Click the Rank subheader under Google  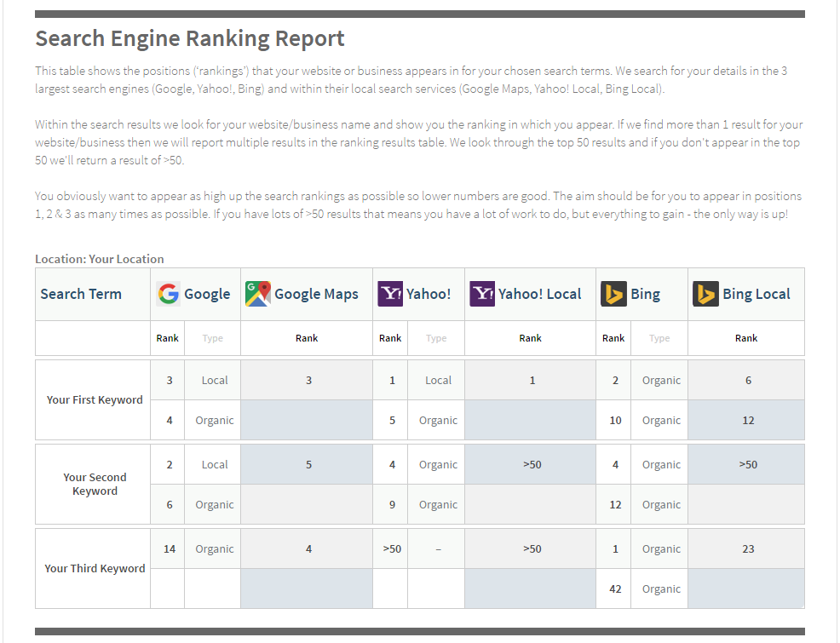click(167, 338)
